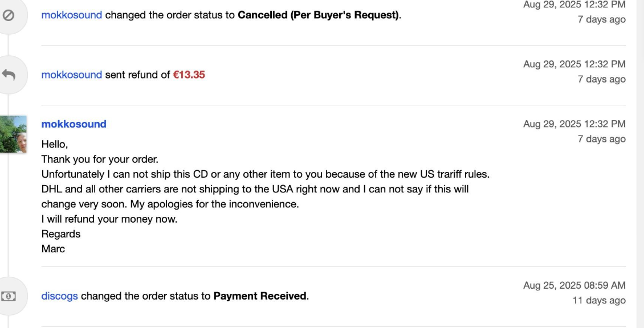
Task: Click timestamp on the sent refund entry
Action: click(574, 64)
